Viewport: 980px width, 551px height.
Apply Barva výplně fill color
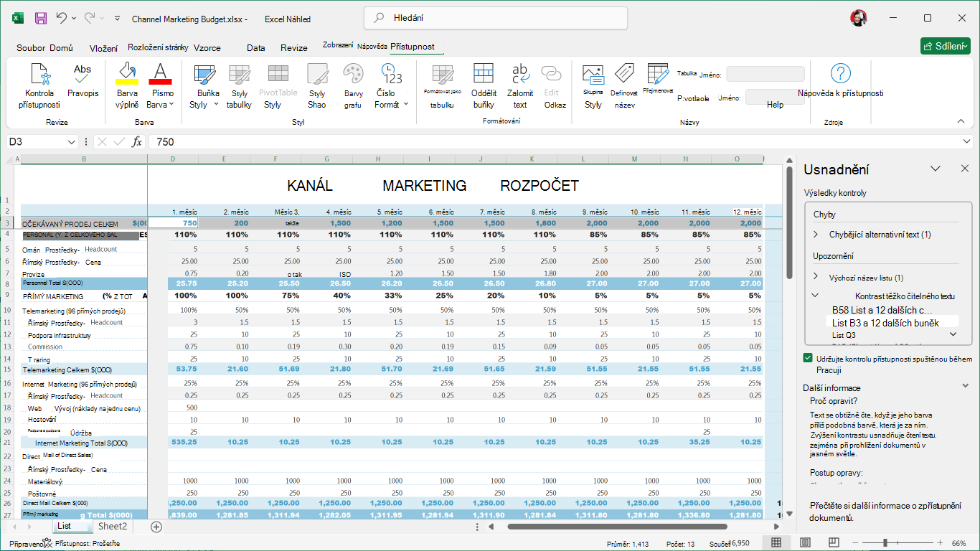pos(127,86)
